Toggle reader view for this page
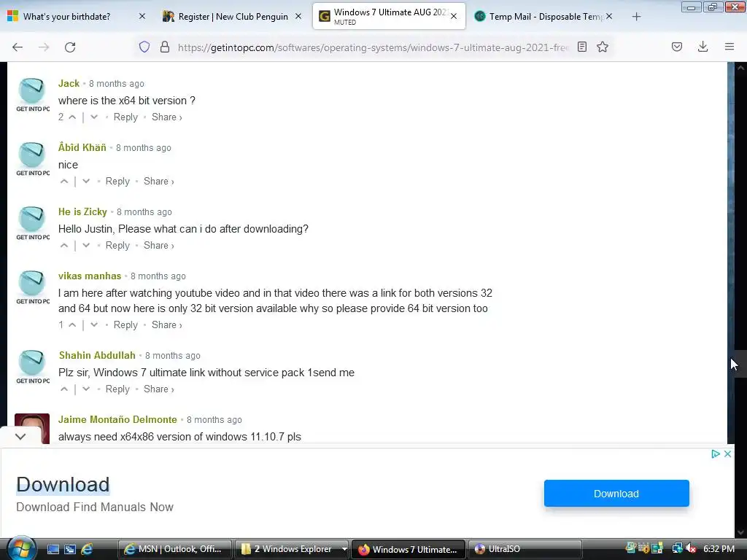747x560 pixels. point(581,47)
